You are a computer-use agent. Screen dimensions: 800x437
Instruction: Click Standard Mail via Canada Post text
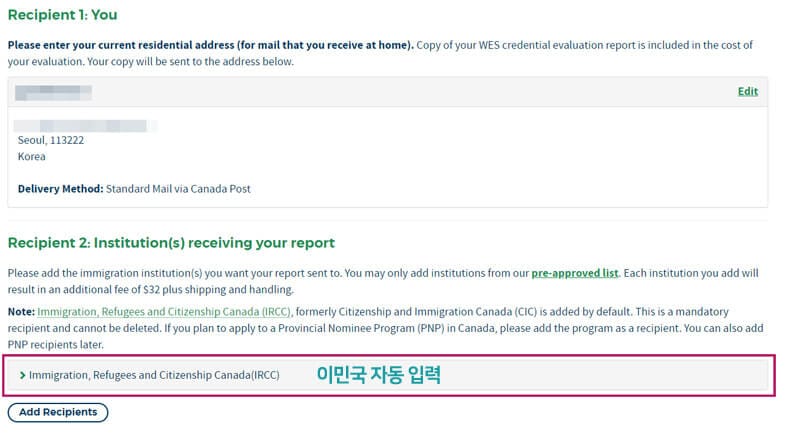pos(178,188)
